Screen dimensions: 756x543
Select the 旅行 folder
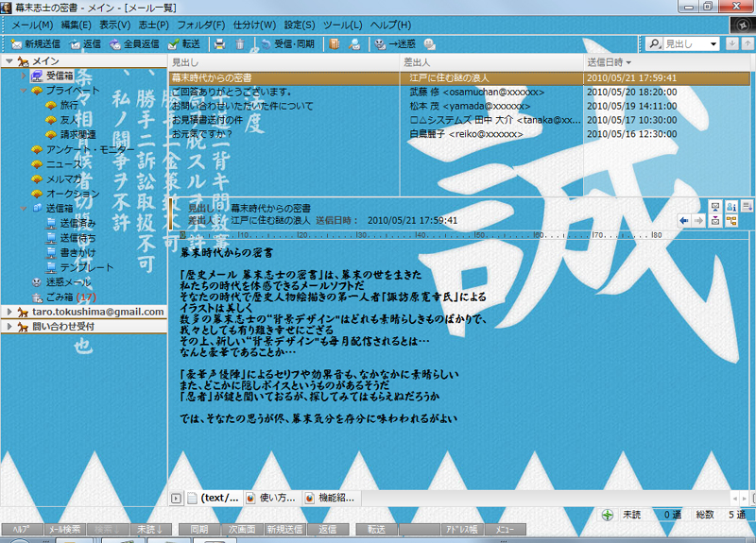pos(61,105)
